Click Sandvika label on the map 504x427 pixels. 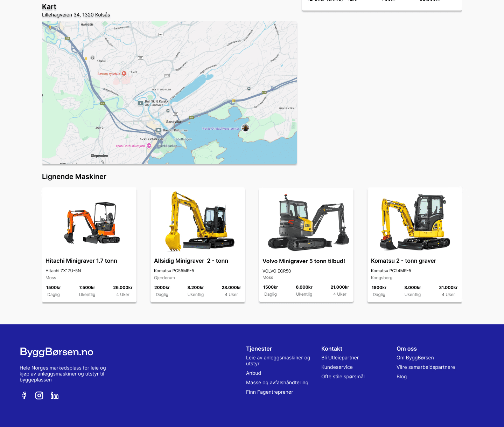174,122
